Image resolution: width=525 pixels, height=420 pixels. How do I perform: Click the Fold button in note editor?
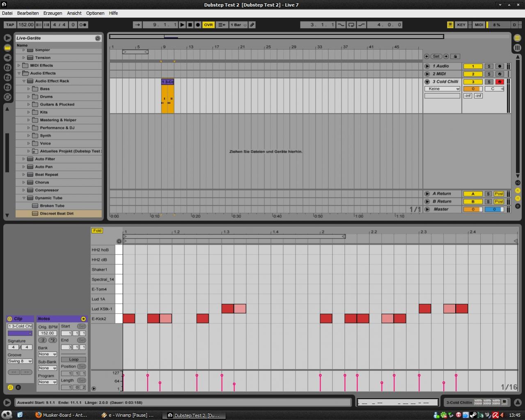click(97, 231)
